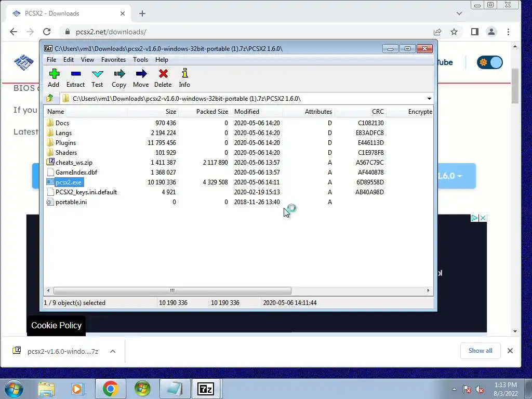The height and width of the screenshot is (399, 532).
Task: Click the taskbar volume muted icon
Action: (x=480, y=390)
